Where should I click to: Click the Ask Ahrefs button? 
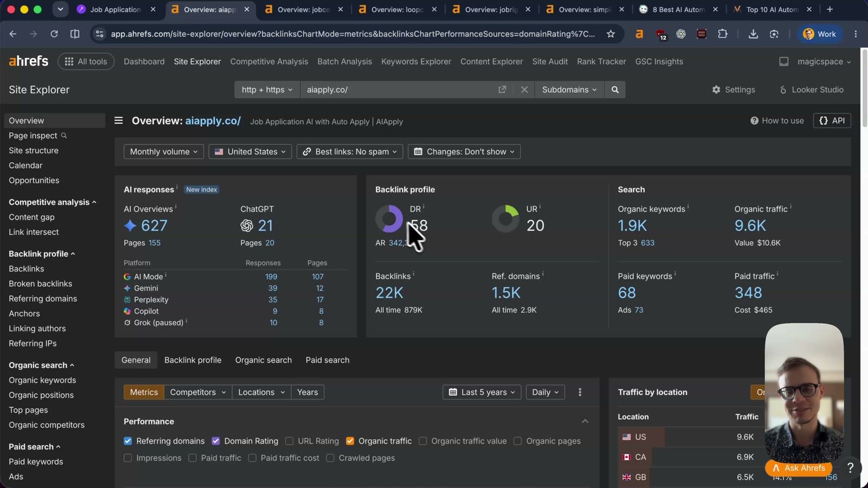(x=799, y=468)
